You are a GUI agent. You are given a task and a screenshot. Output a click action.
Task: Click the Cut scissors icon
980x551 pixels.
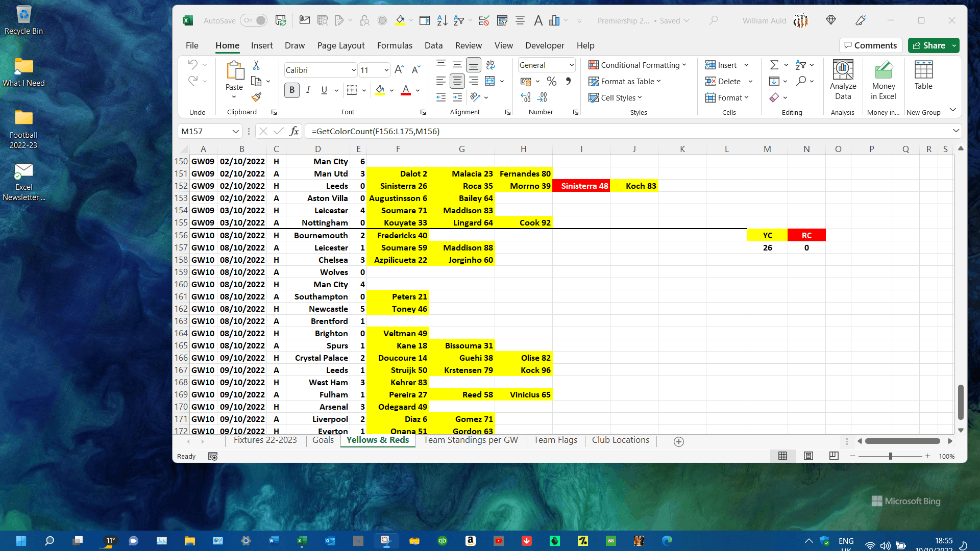[256, 65]
